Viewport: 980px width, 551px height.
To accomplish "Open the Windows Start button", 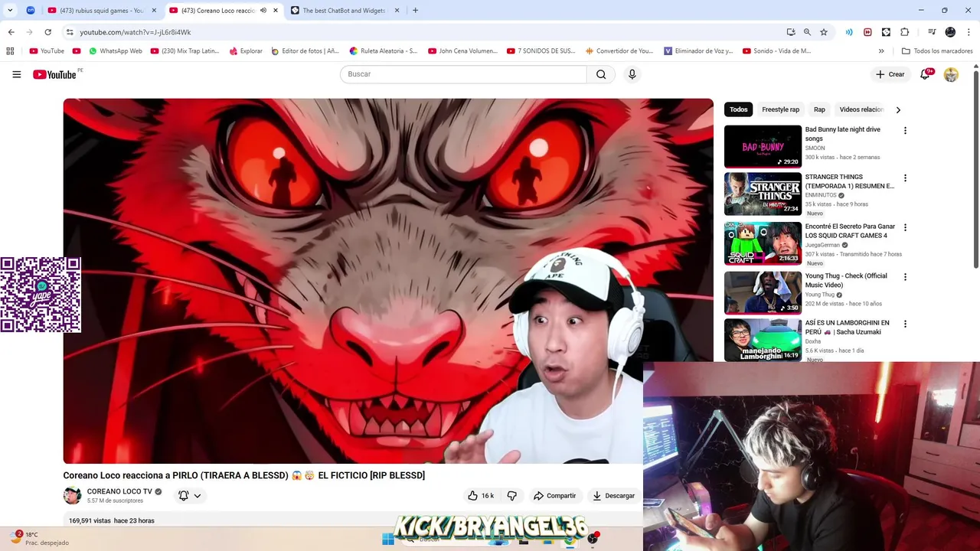I will pyautogui.click(x=388, y=540).
